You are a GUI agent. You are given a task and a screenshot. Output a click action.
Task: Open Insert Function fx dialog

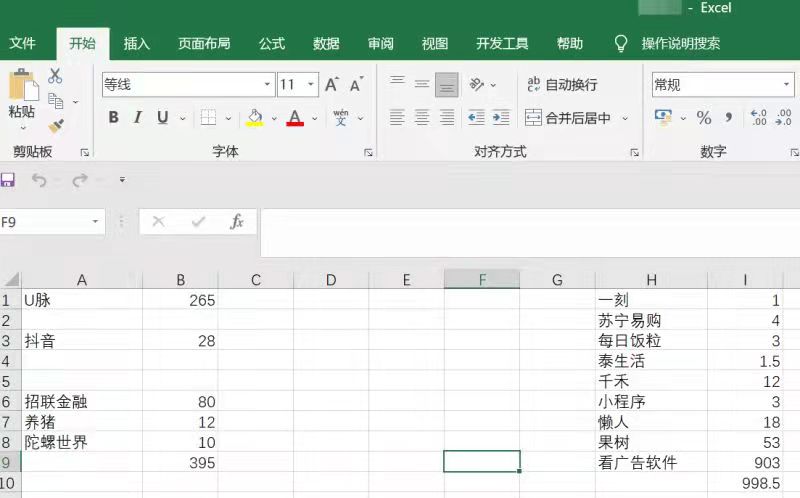coord(237,221)
